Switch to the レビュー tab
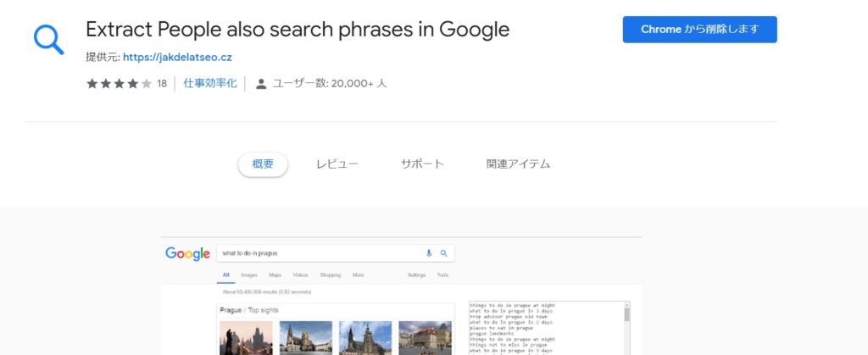The image size is (868, 355). [x=337, y=164]
